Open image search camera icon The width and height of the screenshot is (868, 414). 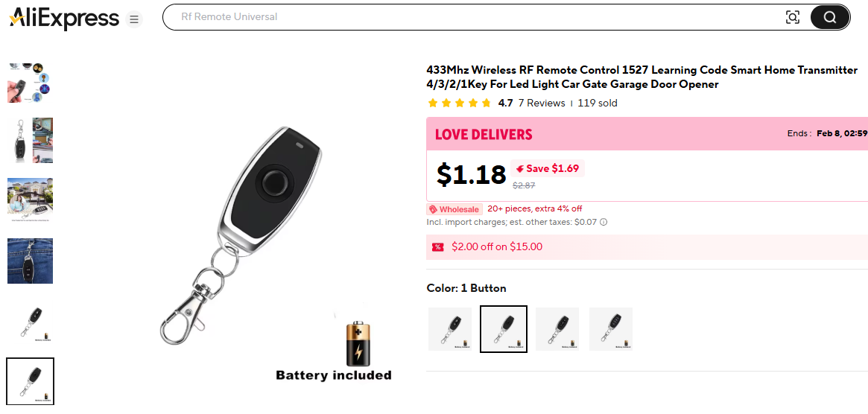pos(793,17)
